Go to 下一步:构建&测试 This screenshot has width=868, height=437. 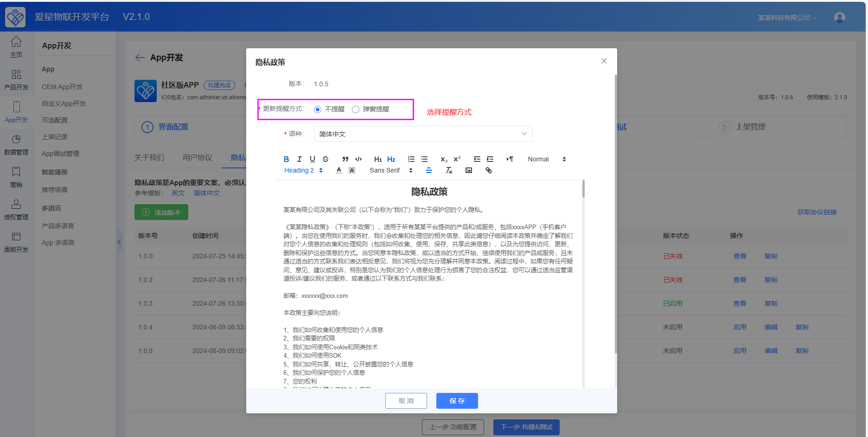coord(526,427)
